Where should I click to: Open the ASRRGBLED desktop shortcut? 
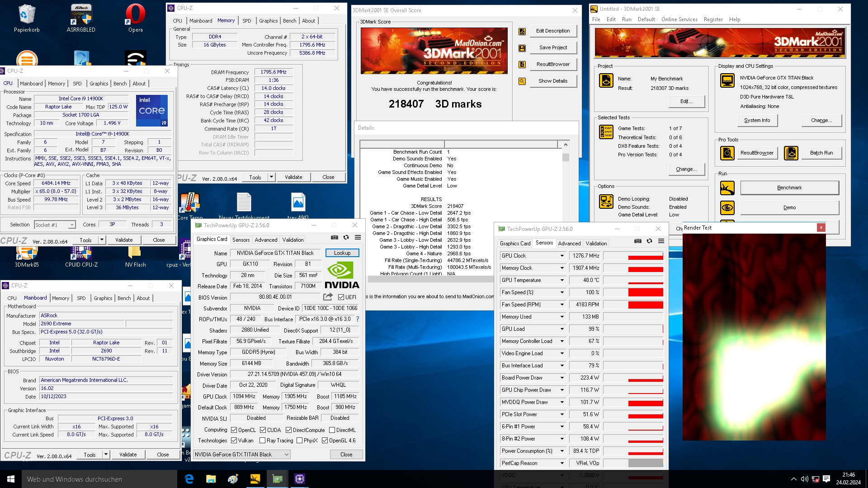click(x=81, y=18)
